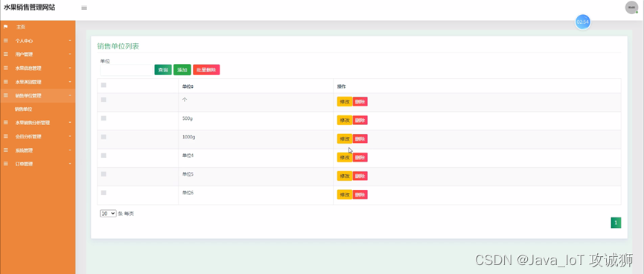
Task: Tick the checkbox for row 单位6
Action: click(x=103, y=193)
